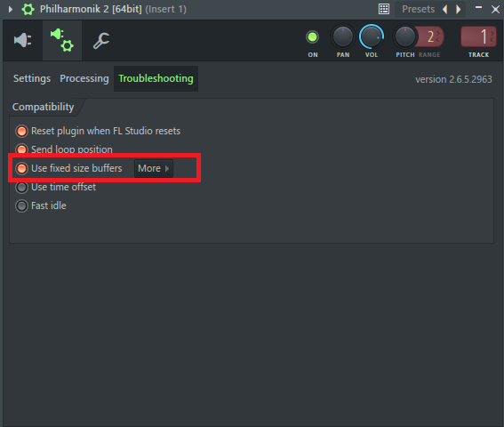Click the VOL knob
This screenshot has height=427, width=504.
(x=372, y=36)
